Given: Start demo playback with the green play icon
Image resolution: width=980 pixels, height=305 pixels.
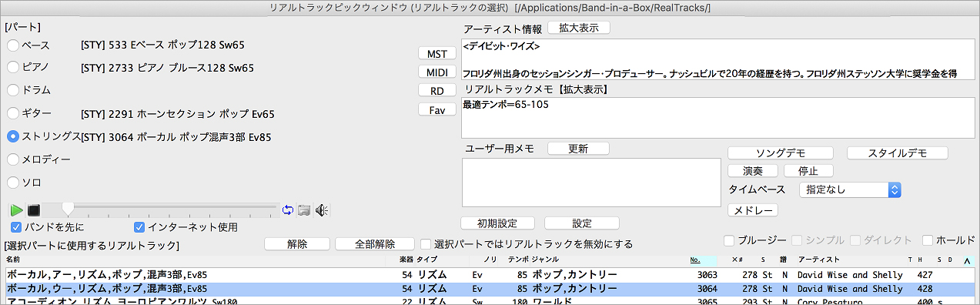Looking at the screenshot, I should (x=16, y=209).
